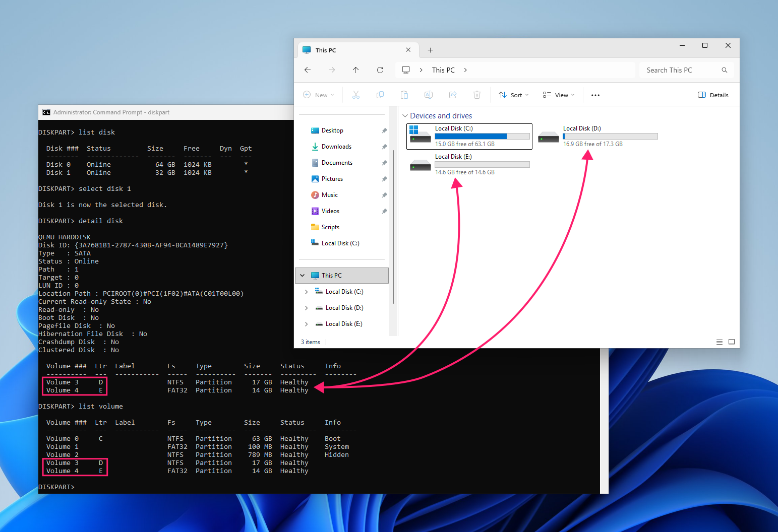778x532 pixels.
Task: Click Local Disk (C:) usage bar
Action: tap(482, 137)
